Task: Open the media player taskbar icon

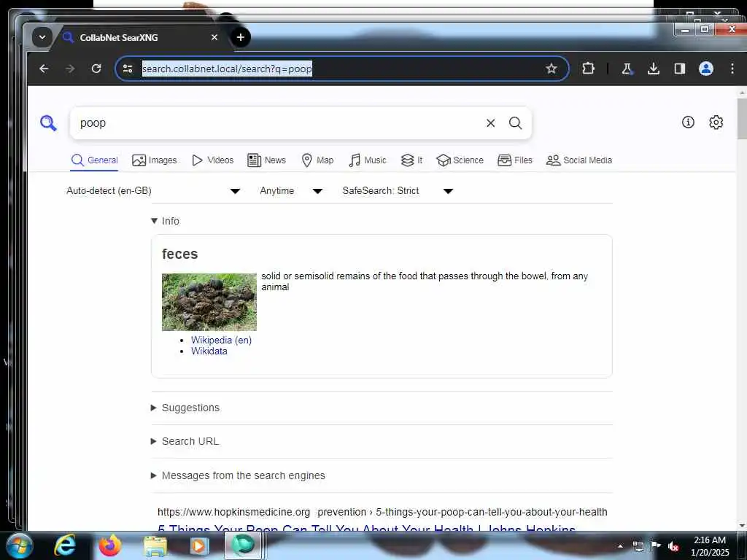Action: [x=199, y=545]
